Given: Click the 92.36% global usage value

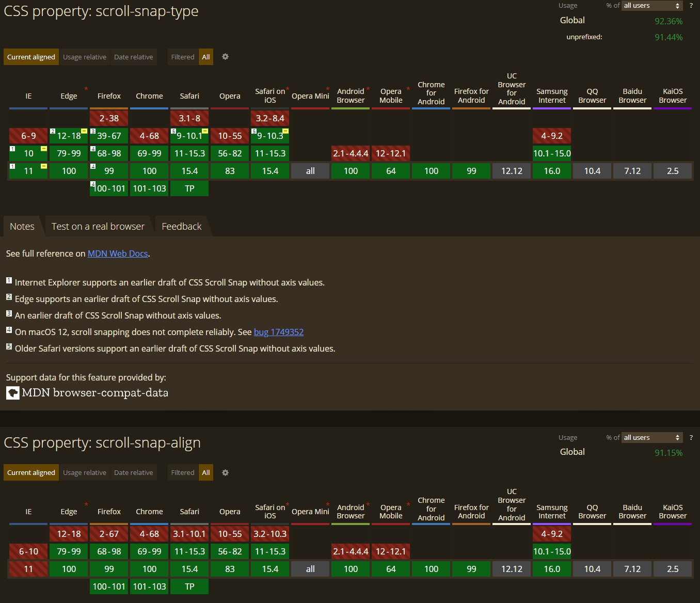Looking at the screenshot, I should coord(669,21).
